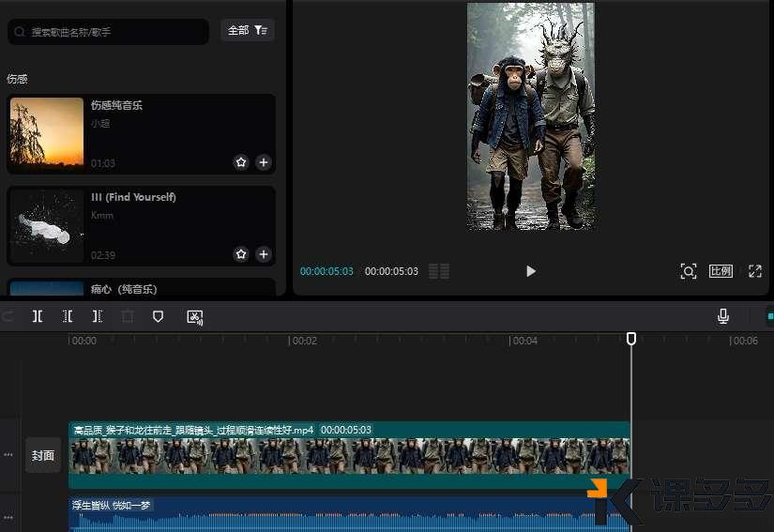774x532 pixels.
Task: Click the preview image of monkey and dragon
Action: (531, 116)
